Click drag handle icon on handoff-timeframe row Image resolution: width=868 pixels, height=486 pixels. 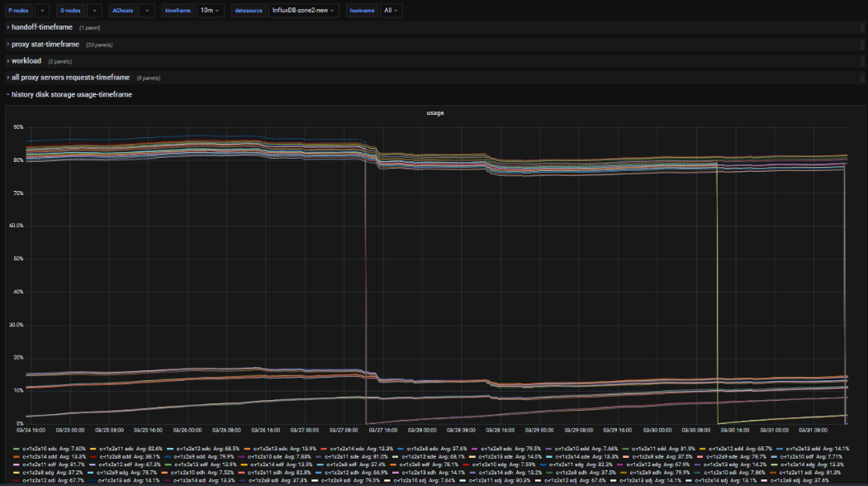[861, 27]
